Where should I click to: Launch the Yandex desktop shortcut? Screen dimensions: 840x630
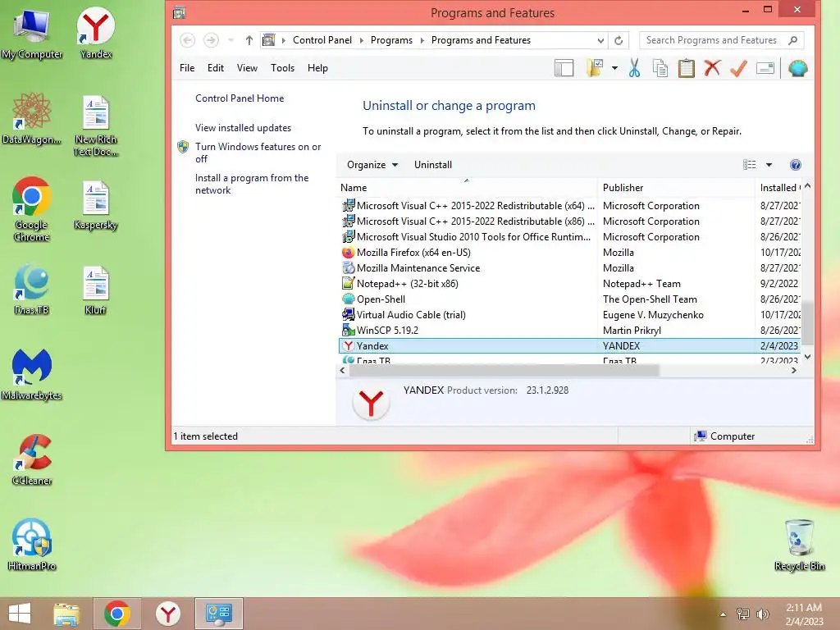point(95,33)
